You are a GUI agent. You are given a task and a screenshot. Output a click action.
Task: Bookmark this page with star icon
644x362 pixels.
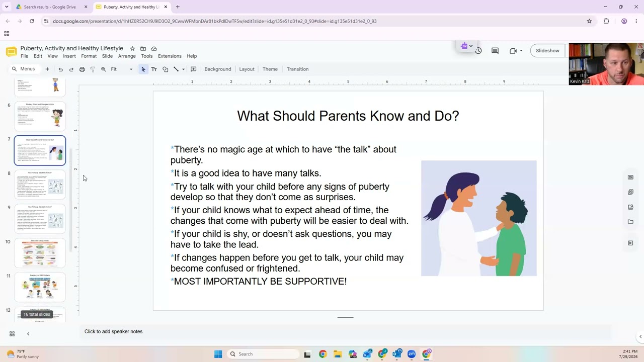[x=589, y=21]
